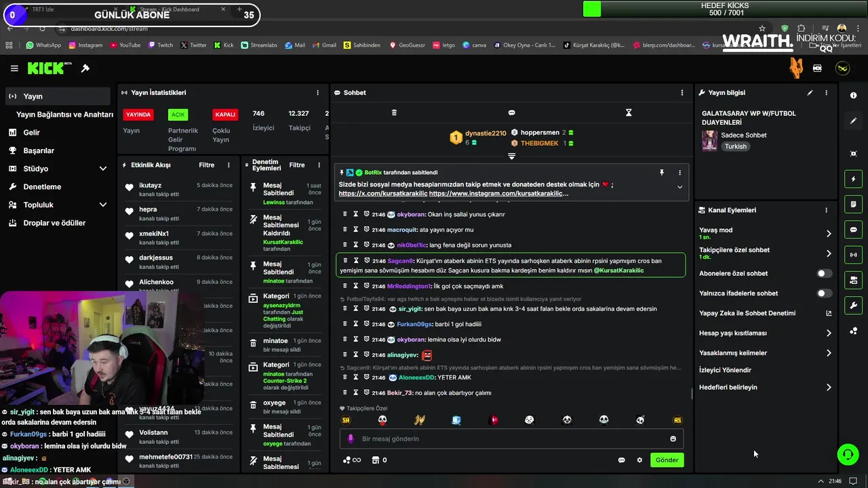The image size is (868, 488).
Task: Open WhatsApp bookmark in browser bar
Action: (43, 45)
